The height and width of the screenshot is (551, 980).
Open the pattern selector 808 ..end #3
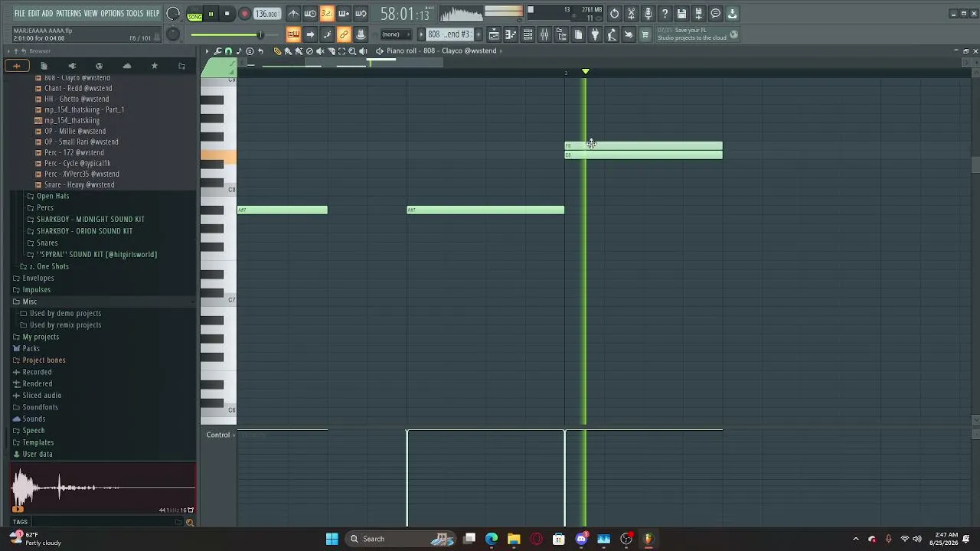point(449,34)
